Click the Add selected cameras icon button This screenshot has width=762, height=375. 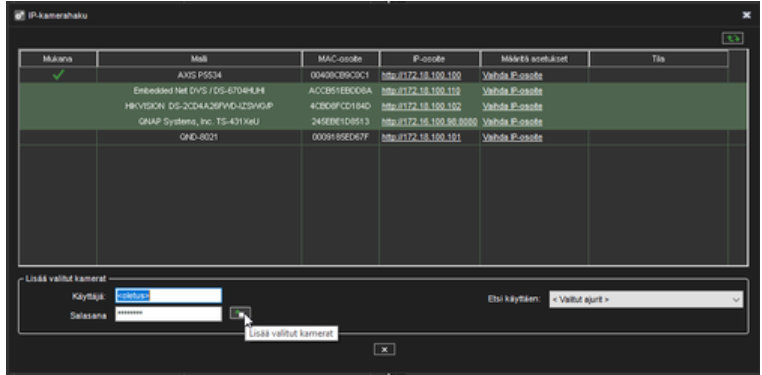tap(240, 313)
